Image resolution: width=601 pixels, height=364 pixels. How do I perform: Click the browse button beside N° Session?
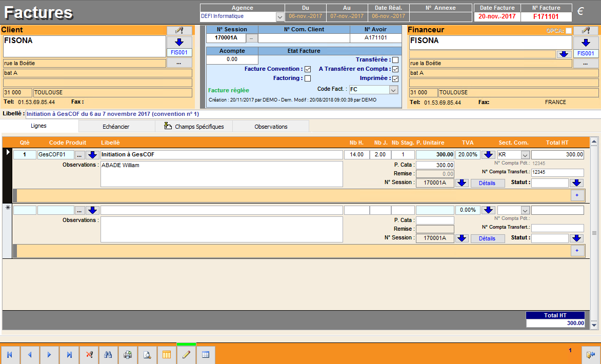tap(252, 38)
